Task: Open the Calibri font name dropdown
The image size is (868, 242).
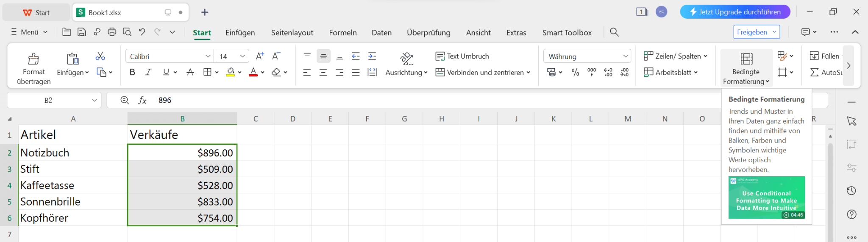Action: point(208,56)
